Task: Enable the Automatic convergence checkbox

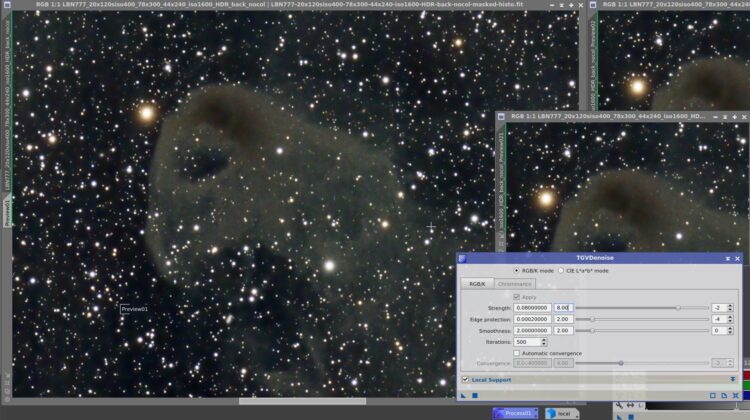Action: [x=517, y=353]
